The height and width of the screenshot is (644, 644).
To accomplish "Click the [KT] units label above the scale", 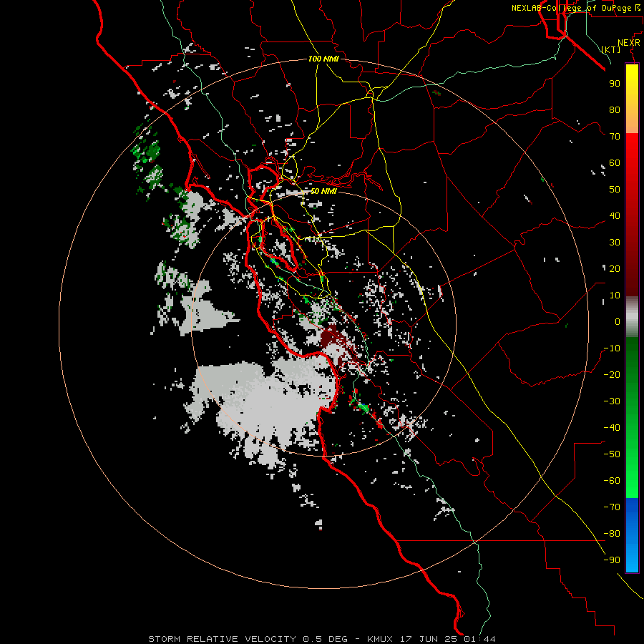I will coord(610,49).
